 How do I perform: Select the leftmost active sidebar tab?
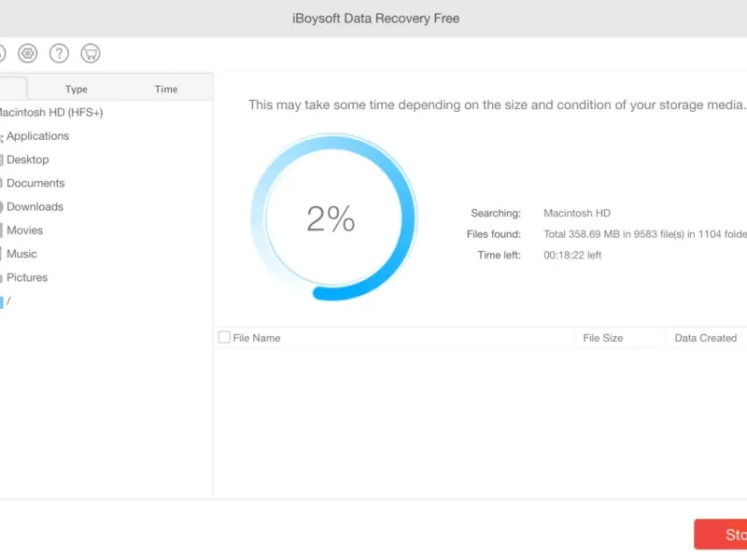(13, 89)
